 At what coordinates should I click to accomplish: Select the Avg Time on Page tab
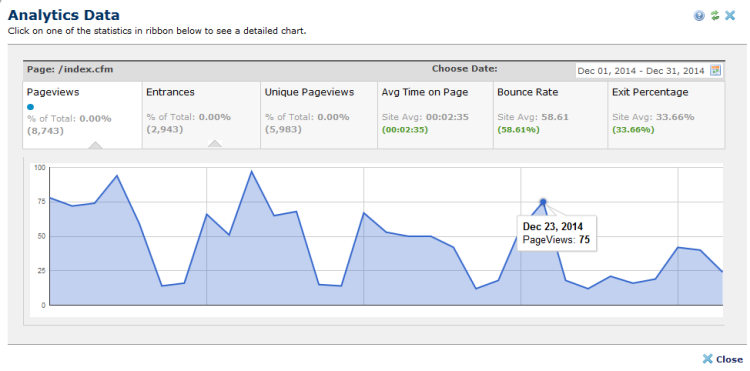[x=435, y=115]
